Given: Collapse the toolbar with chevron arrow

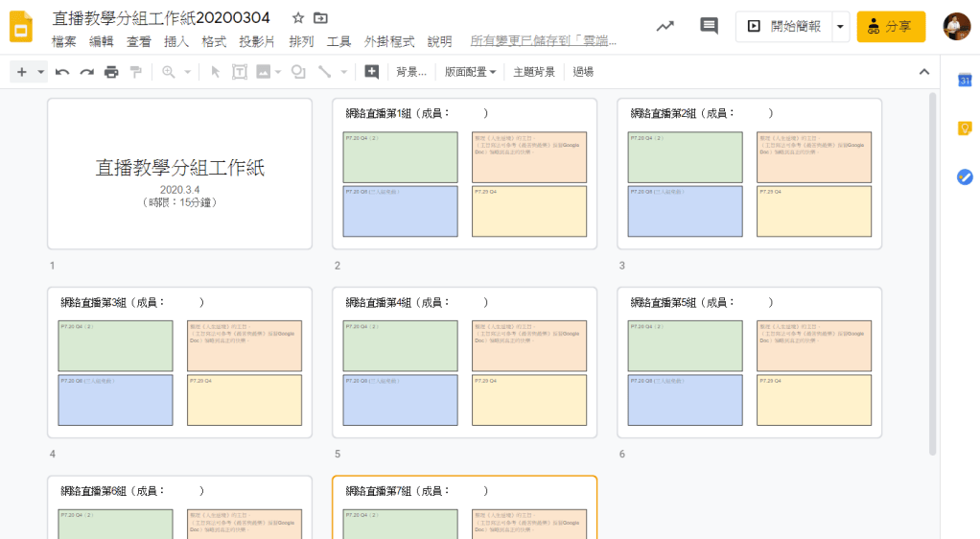Looking at the screenshot, I should point(923,72).
